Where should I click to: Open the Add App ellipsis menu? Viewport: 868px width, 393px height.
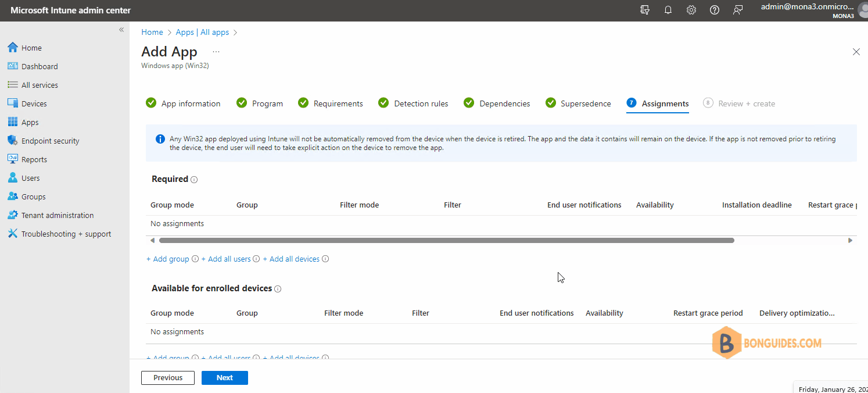coord(216,51)
